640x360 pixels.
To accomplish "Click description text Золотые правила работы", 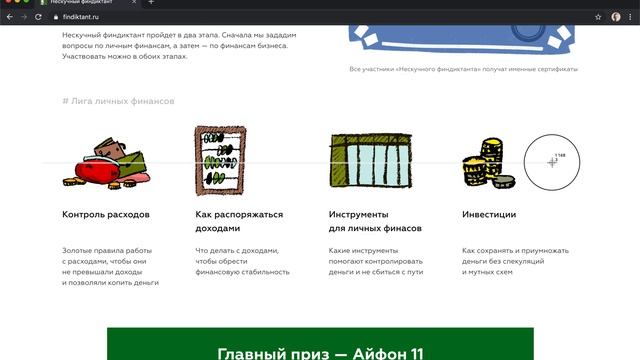I will 110,267.
